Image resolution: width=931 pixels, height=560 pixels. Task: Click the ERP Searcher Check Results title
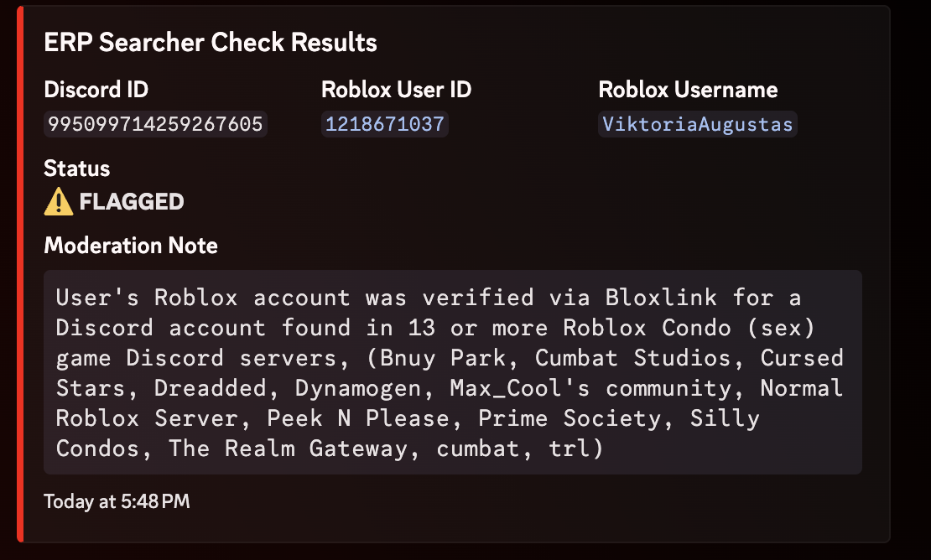click(x=211, y=43)
